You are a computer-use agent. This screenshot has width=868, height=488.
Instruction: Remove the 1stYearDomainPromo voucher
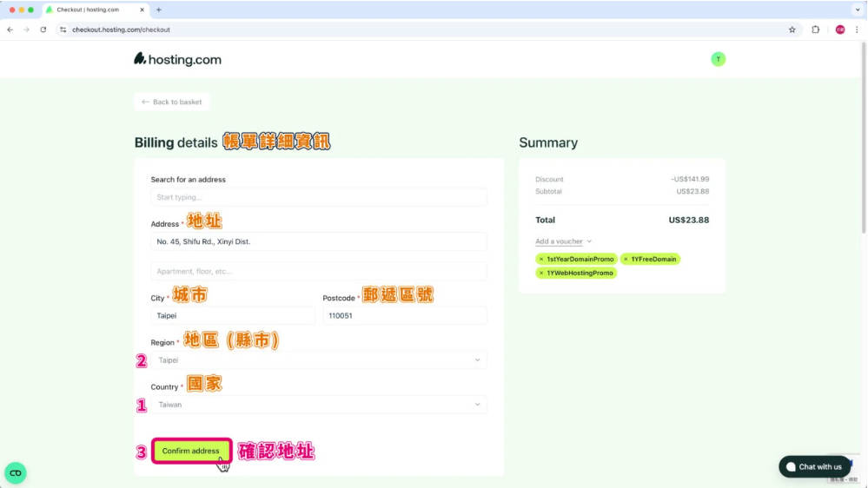coord(541,259)
